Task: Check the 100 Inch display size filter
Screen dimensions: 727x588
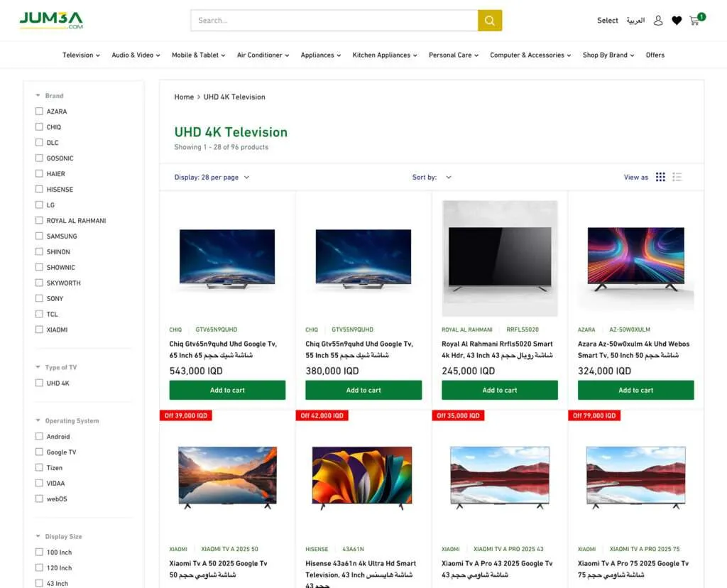Action: coord(39,552)
